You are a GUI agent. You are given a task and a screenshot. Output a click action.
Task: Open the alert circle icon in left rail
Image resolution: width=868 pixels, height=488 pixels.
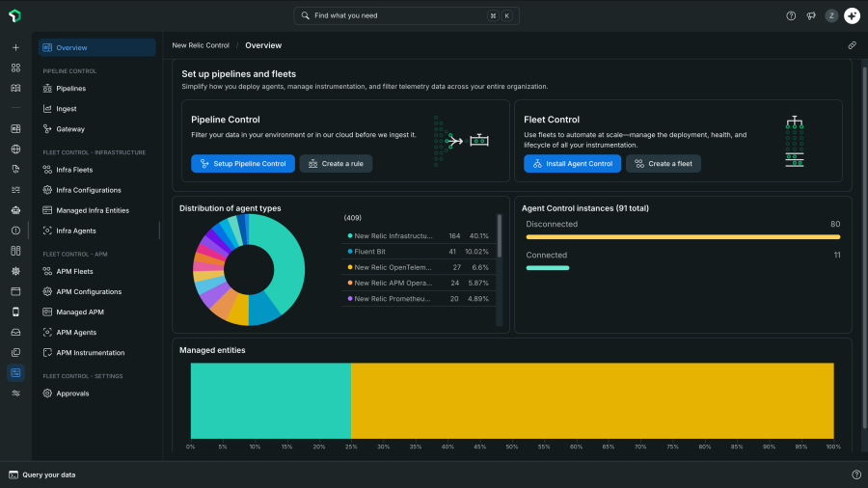(15, 230)
